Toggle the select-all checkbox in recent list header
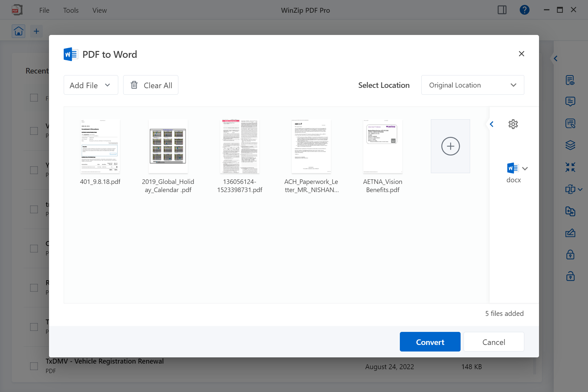588x392 pixels. 34,98
